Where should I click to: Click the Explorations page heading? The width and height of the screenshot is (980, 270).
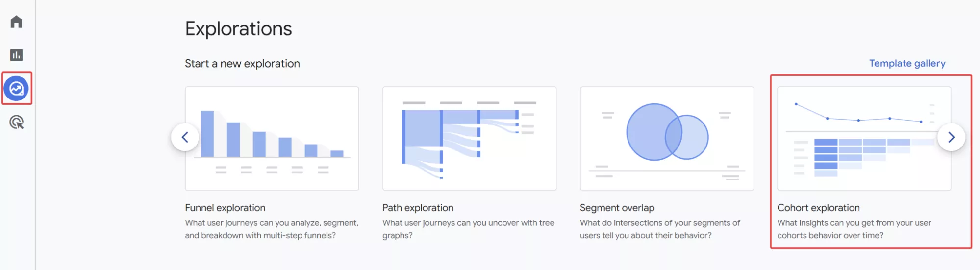238,29
